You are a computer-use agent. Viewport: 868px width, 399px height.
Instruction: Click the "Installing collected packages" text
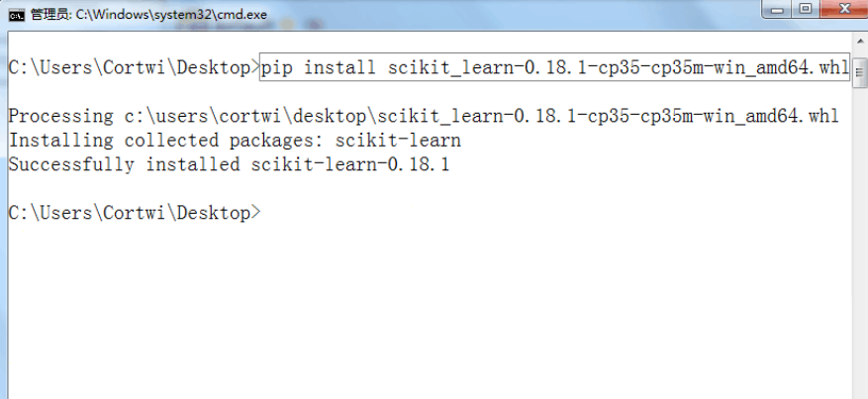click(163, 141)
